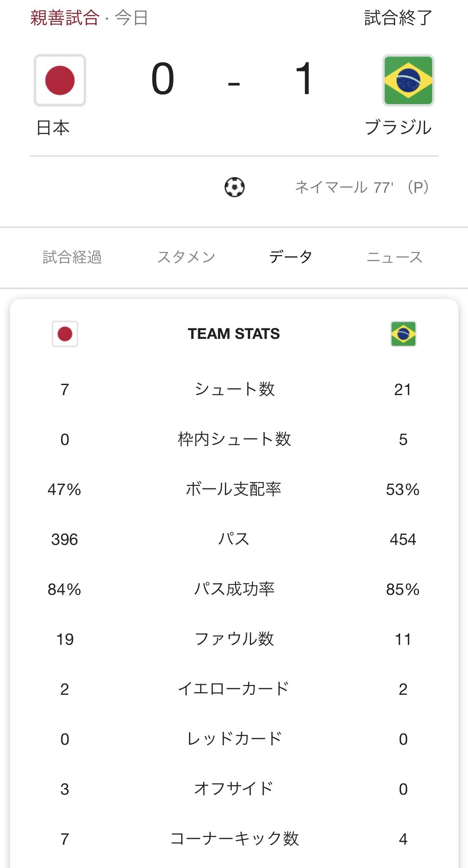Tap the large Japan flag icon
Screen dimensions: 468x868
[x=60, y=80]
